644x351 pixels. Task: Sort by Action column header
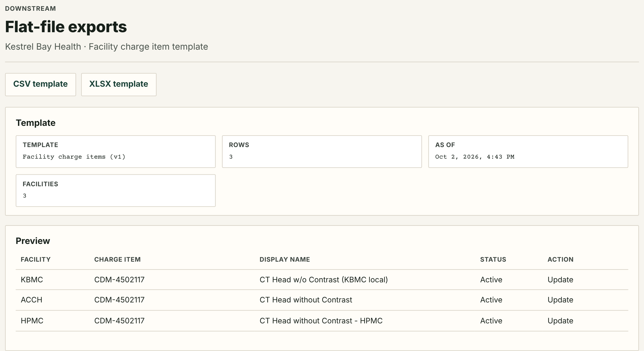[561, 259]
